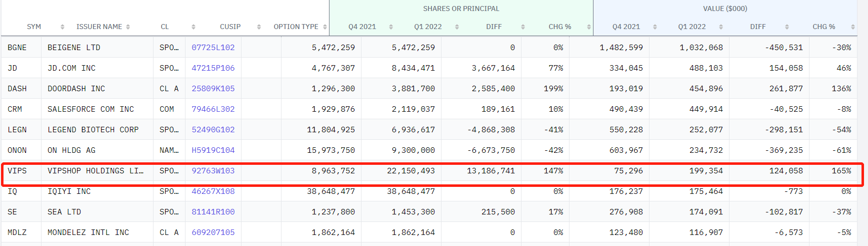Sort value DIFF column using its arrows
Image resolution: width=868 pixels, height=246 pixels.
click(x=787, y=27)
